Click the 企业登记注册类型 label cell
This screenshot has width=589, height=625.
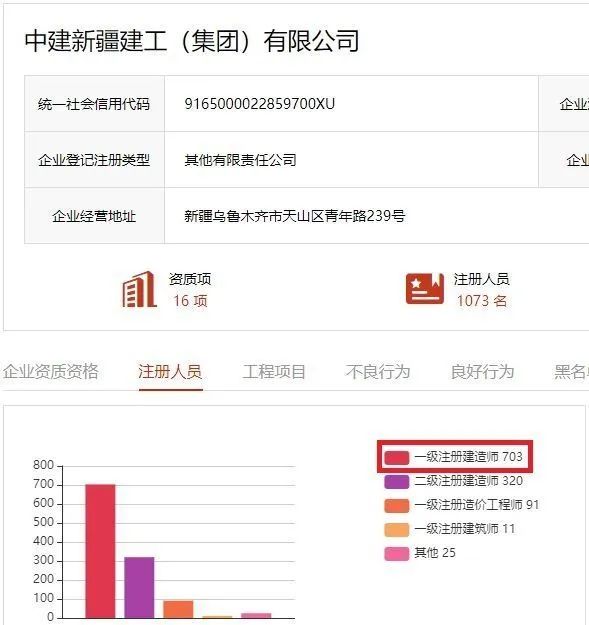(x=94, y=159)
